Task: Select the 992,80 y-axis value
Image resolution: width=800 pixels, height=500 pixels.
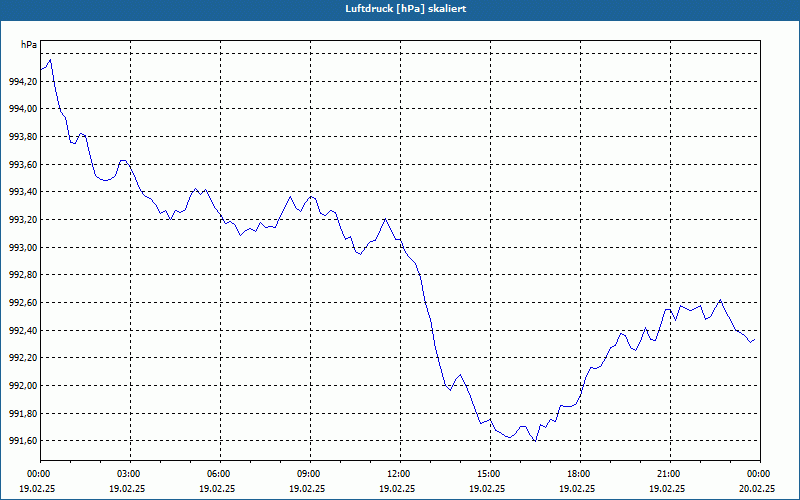Action: pos(23,275)
